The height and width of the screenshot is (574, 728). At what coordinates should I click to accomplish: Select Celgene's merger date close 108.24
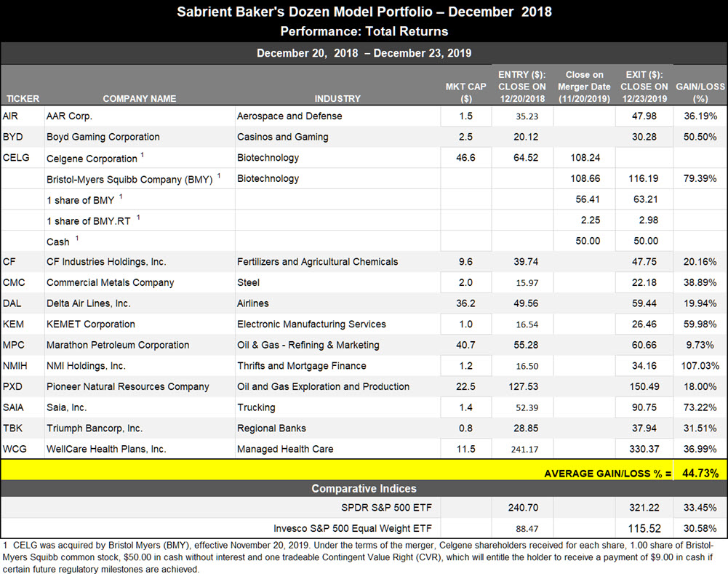point(585,158)
